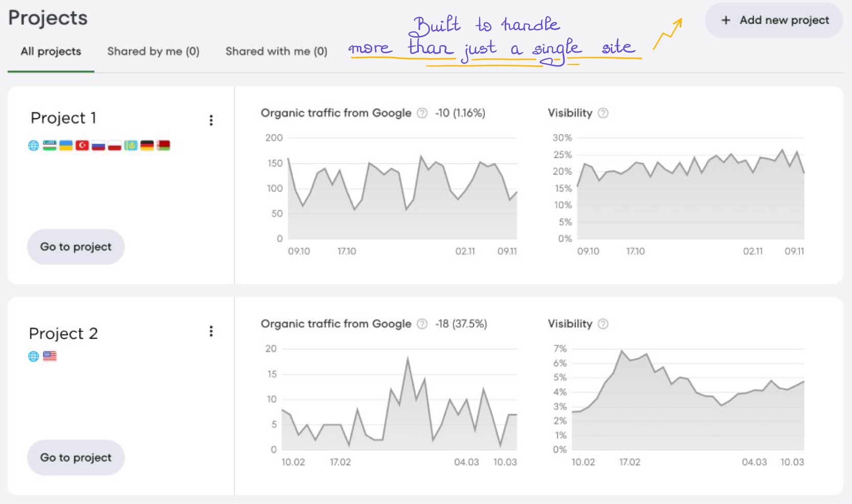This screenshot has height=504, width=852.
Task: Open the three-dot options menu for Project 1
Action: coord(211,120)
